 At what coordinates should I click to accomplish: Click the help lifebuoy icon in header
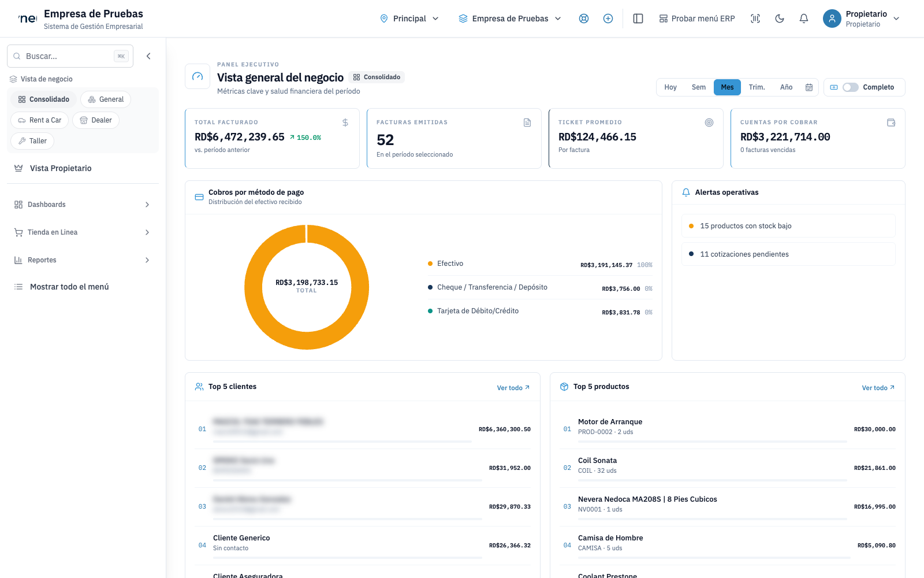click(x=584, y=18)
